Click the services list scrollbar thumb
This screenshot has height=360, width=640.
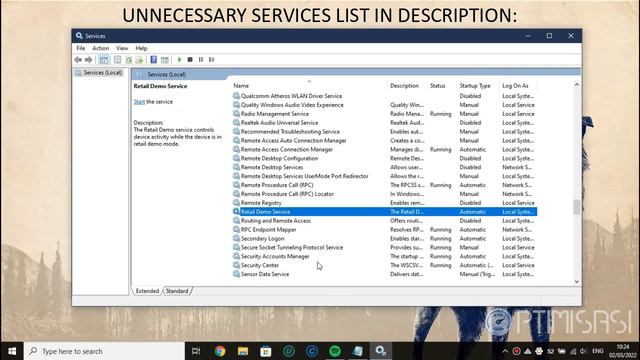click(x=576, y=207)
